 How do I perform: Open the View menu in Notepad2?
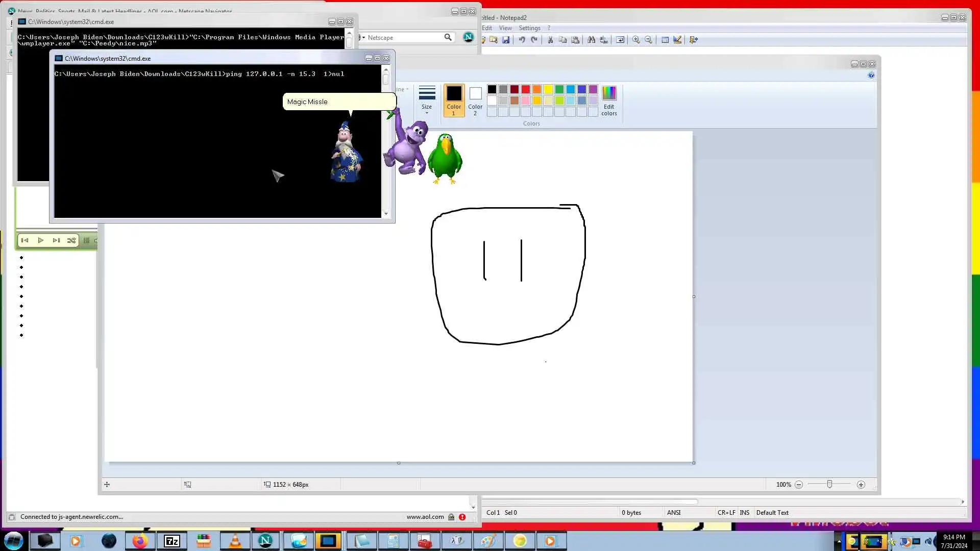pyautogui.click(x=505, y=28)
